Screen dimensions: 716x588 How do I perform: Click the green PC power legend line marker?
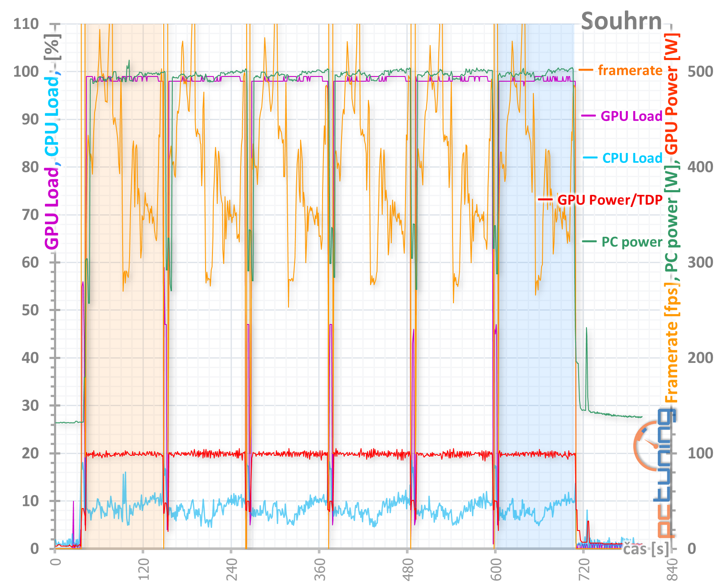[589, 242]
